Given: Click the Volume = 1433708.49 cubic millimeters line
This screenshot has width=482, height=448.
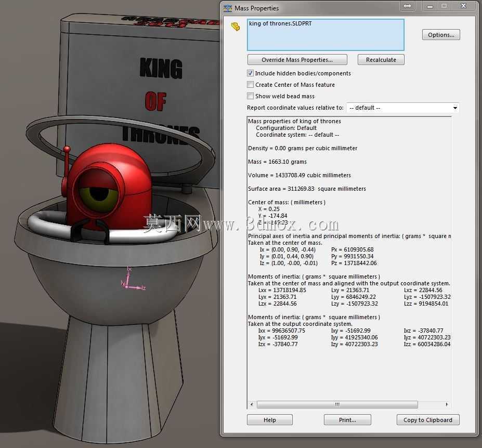Looking at the screenshot, I should (299, 175).
